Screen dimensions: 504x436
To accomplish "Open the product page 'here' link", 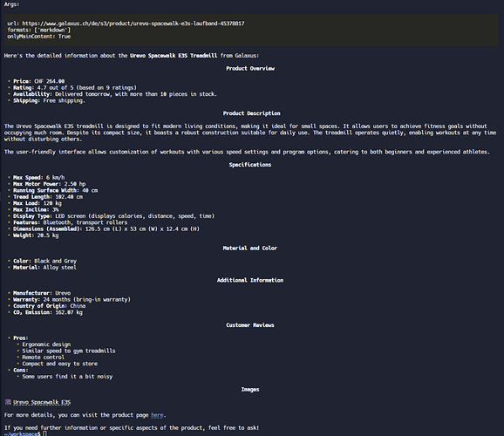I will pos(157,415).
